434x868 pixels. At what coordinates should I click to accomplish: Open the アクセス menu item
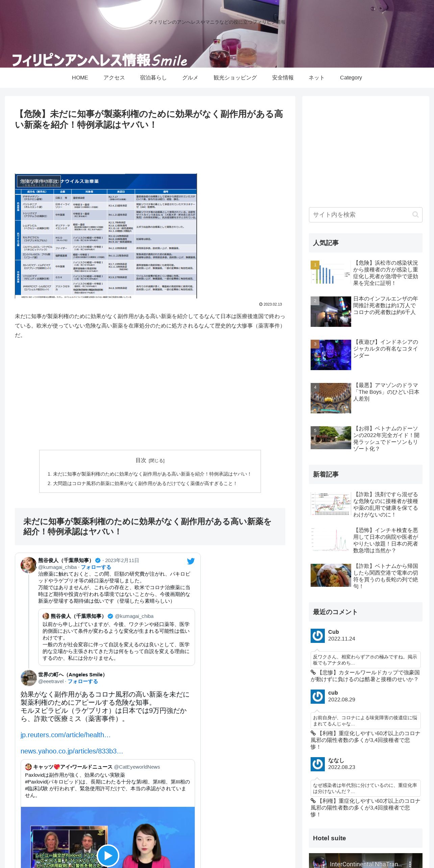[x=114, y=77]
